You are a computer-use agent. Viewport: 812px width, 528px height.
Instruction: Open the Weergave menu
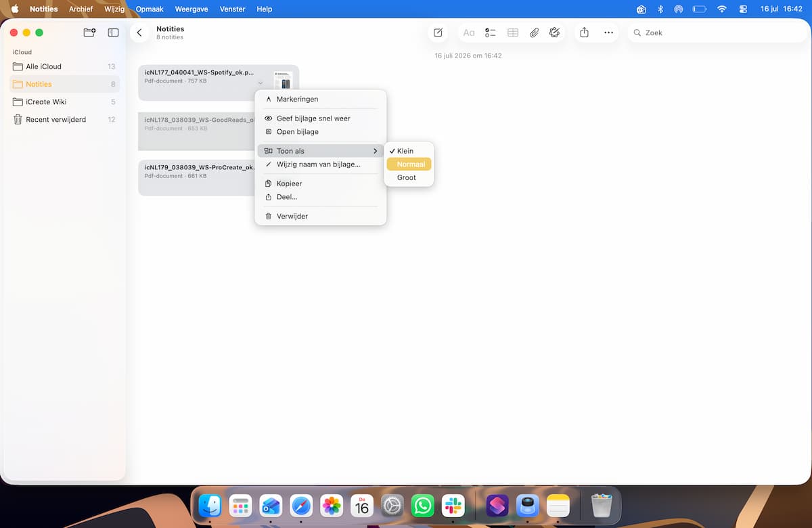191,9
